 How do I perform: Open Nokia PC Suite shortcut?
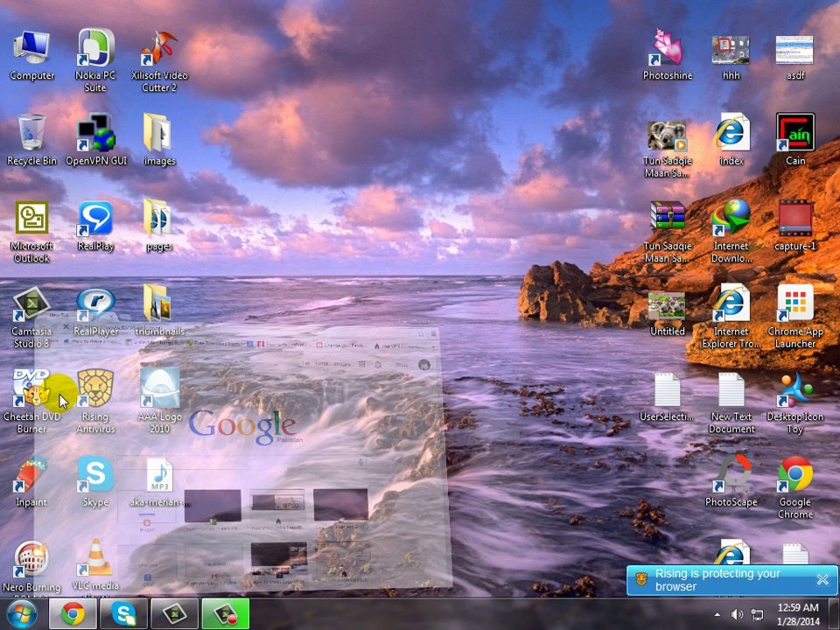pyautogui.click(x=95, y=60)
